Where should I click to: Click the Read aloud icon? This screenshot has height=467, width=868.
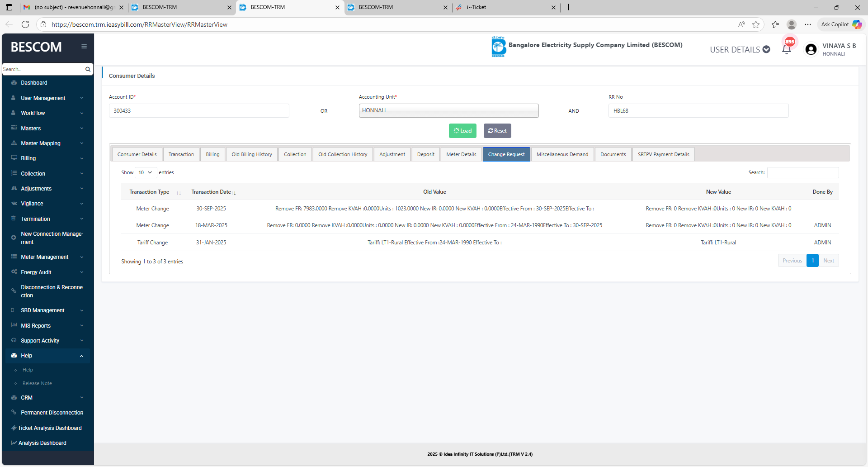point(741,24)
